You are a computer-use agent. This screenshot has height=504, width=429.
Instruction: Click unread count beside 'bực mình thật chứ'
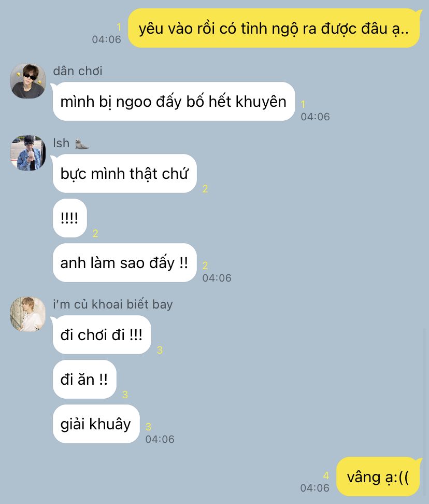click(205, 189)
